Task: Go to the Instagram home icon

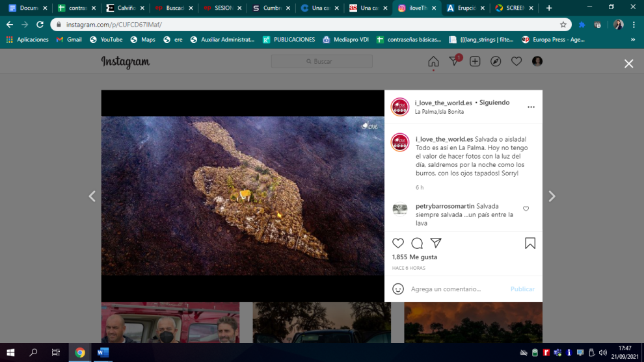Action: tap(433, 62)
